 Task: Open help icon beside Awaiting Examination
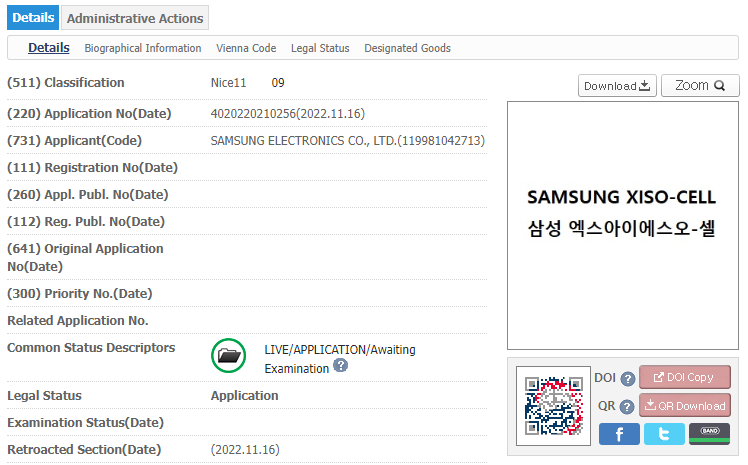[340, 366]
